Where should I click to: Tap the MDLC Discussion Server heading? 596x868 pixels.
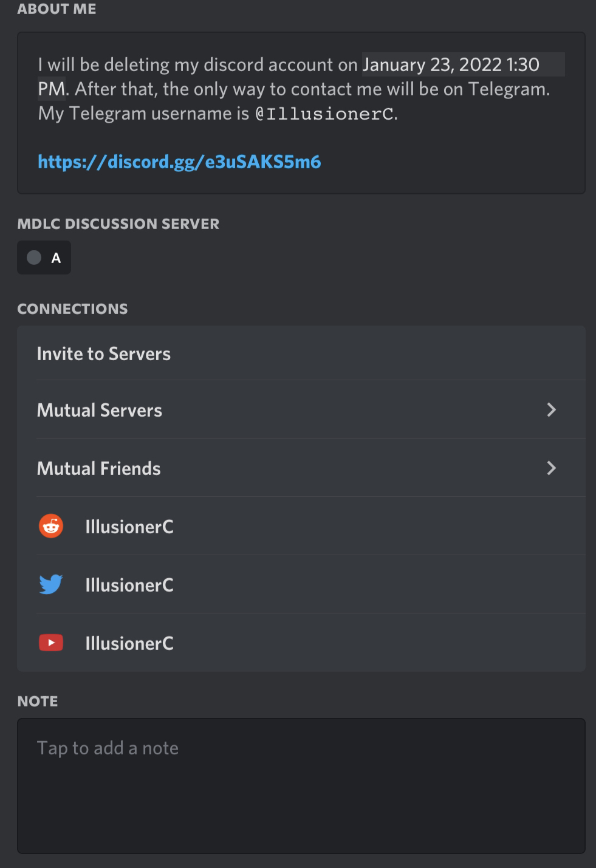click(x=118, y=224)
